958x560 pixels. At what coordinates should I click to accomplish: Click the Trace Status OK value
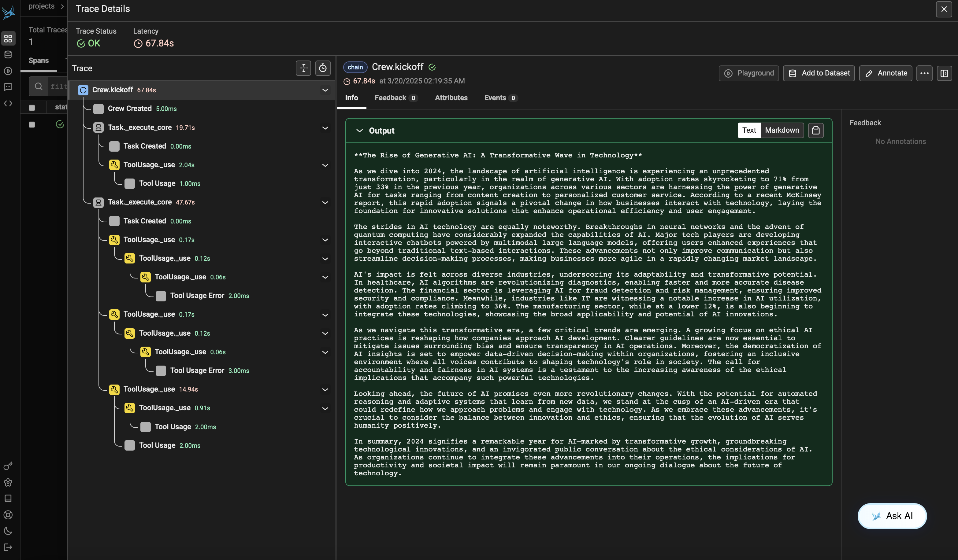(94, 44)
